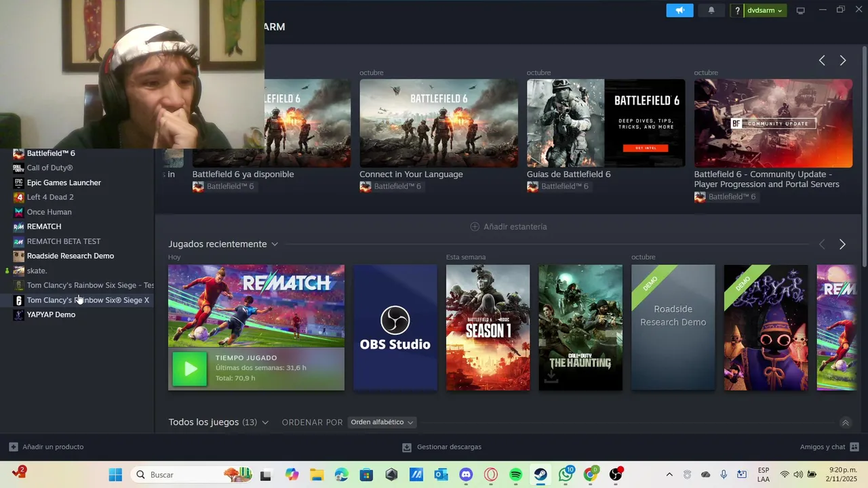This screenshot has height=488, width=868.
Task: Select Left 4 Dead 2 in library
Action: coord(50,197)
